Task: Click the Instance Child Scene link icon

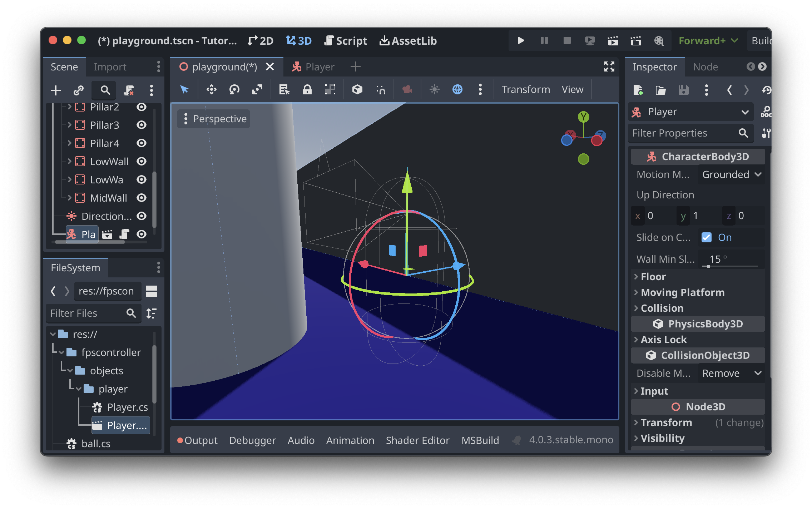Action: (78, 90)
